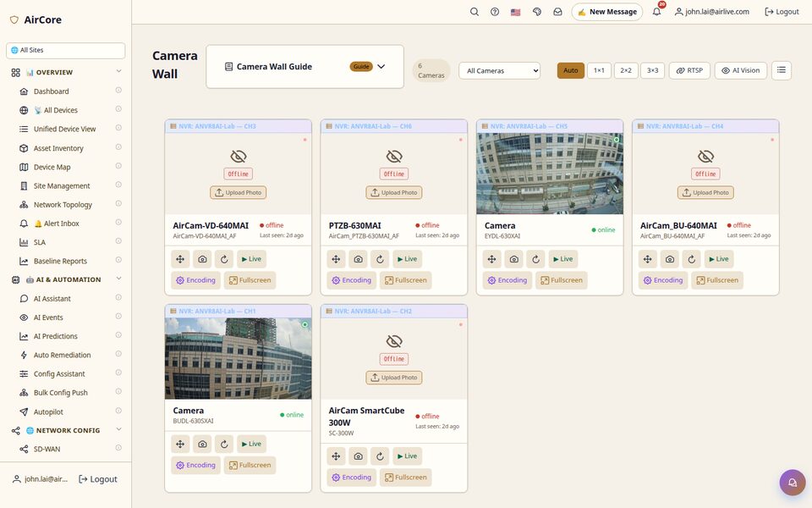
Task: Start Live view on EYDL-630XAI camera
Action: 562,259
